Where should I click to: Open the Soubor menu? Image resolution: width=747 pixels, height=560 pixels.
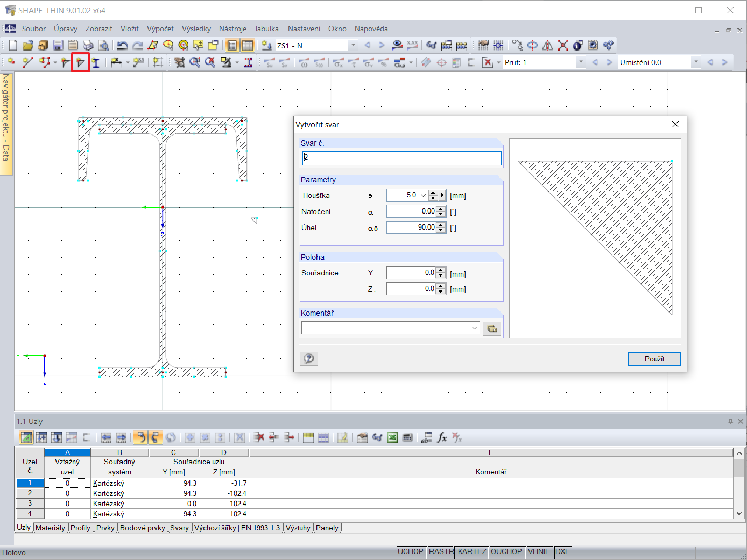34,29
